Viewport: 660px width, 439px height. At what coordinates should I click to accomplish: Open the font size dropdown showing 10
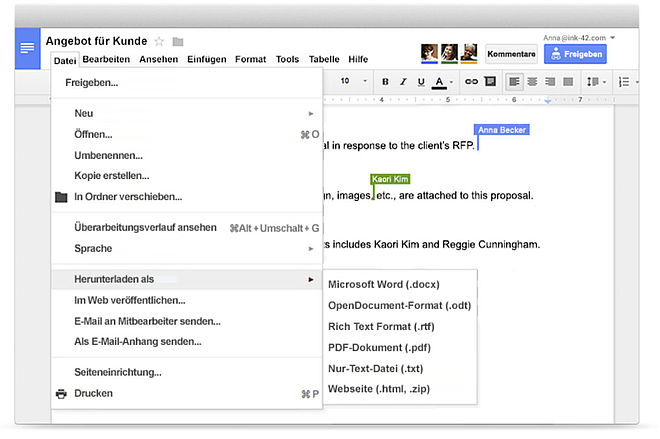point(354,81)
